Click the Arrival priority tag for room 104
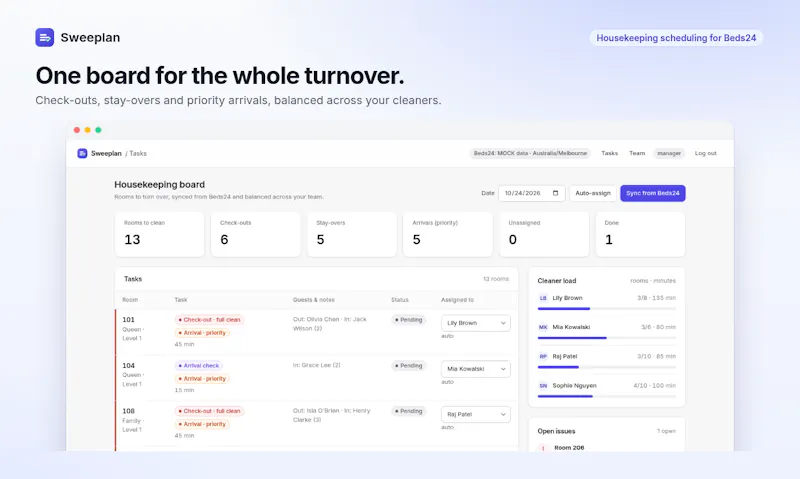Viewport: 800px width, 479px height. [x=202, y=379]
